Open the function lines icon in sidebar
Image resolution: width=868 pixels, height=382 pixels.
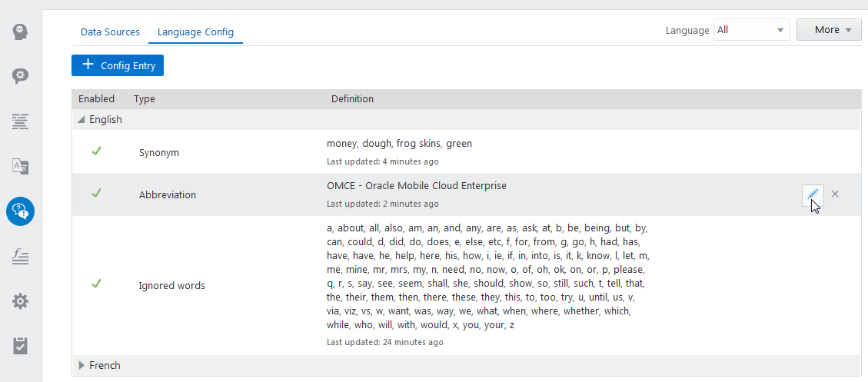tap(20, 256)
